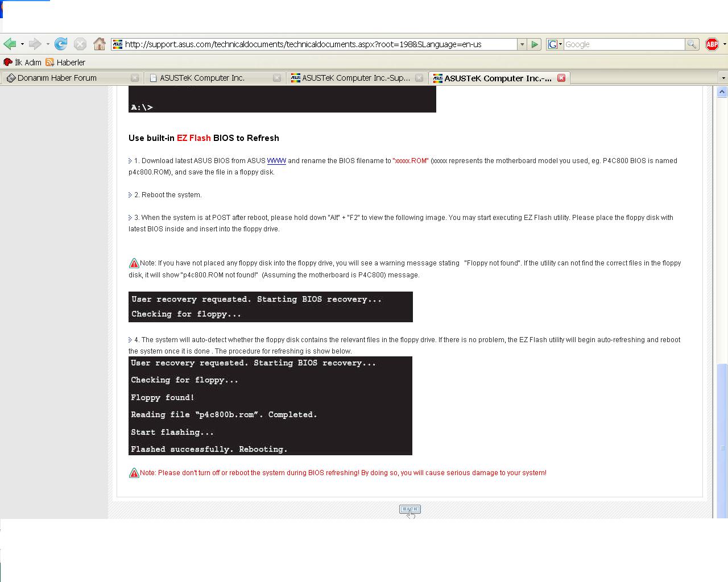Click the warning icon beside floppy note

[x=134, y=263]
